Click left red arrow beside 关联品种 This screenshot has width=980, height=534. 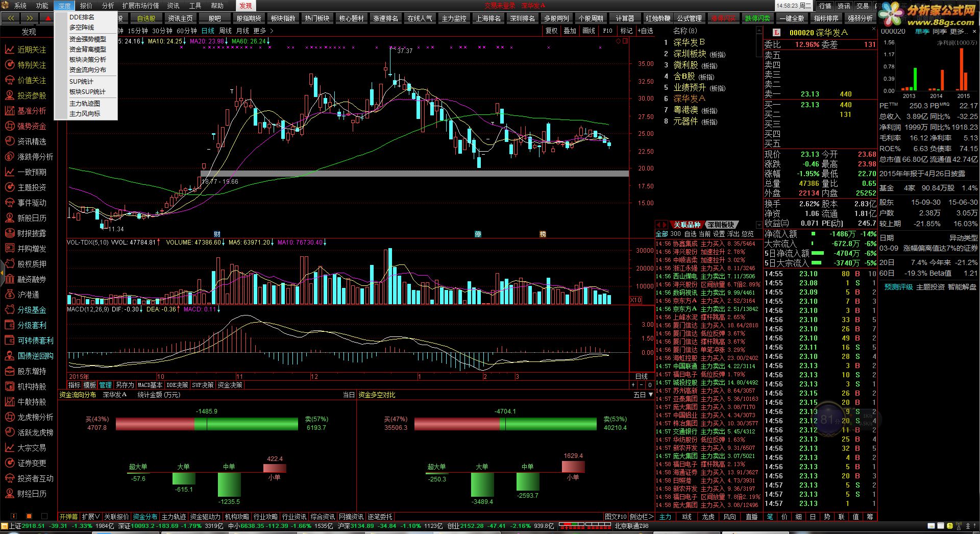tap(659, 225)
